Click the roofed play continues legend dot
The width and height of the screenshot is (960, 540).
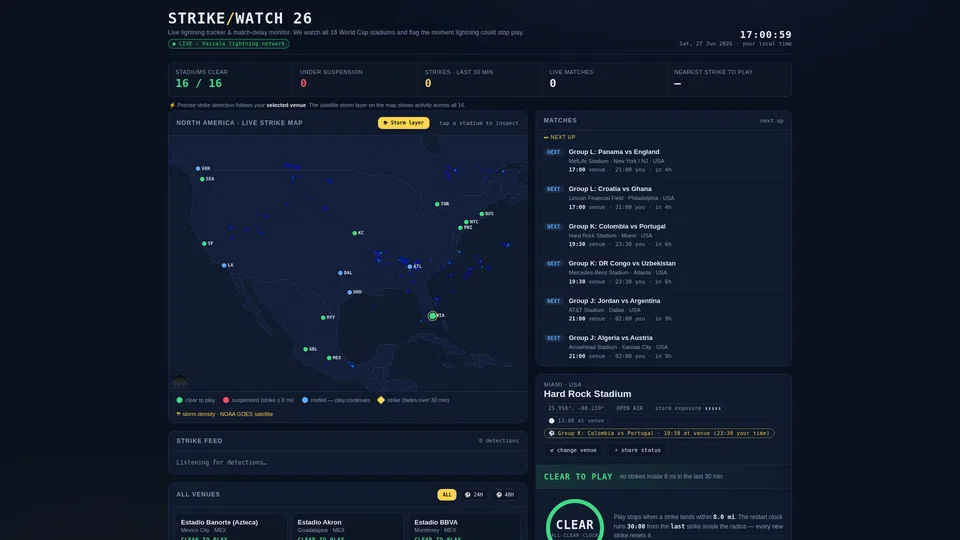point(305,400)
